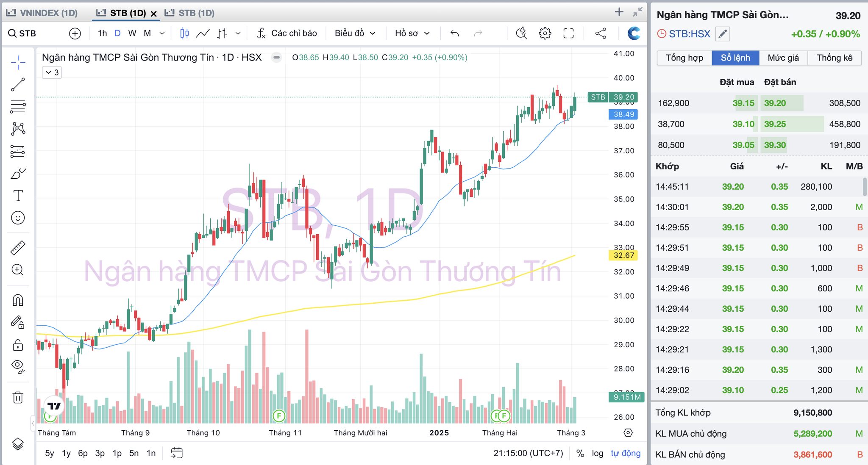Image resolution: width=868 pixels, height=465 pixels.
Task: Activate the ruler measure tool
Action: click(18, 248)
